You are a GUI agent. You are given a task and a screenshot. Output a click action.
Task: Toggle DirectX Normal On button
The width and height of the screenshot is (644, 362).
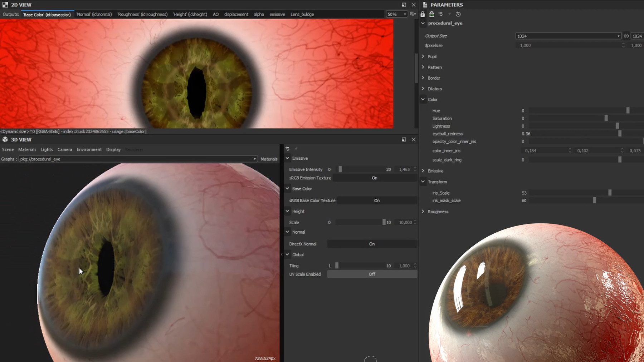tap(372, 244)
